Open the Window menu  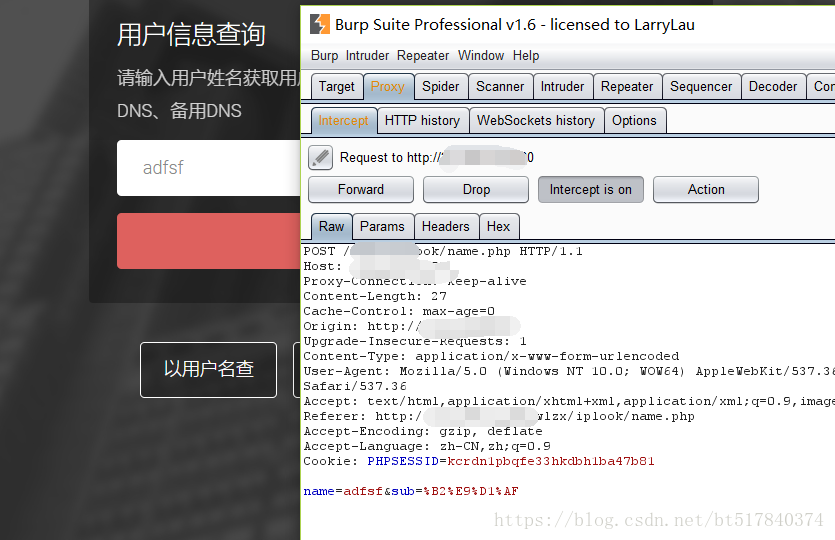[x=481, y=55]
